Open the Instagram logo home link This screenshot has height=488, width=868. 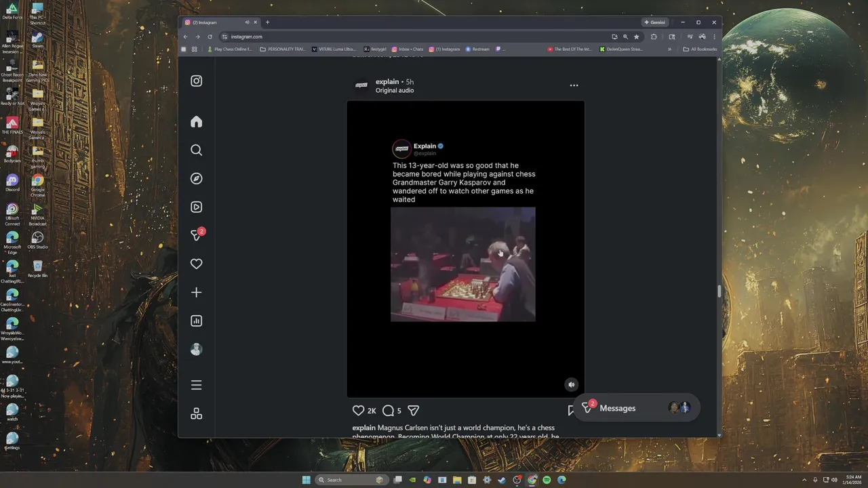click(x=196, y=81)
